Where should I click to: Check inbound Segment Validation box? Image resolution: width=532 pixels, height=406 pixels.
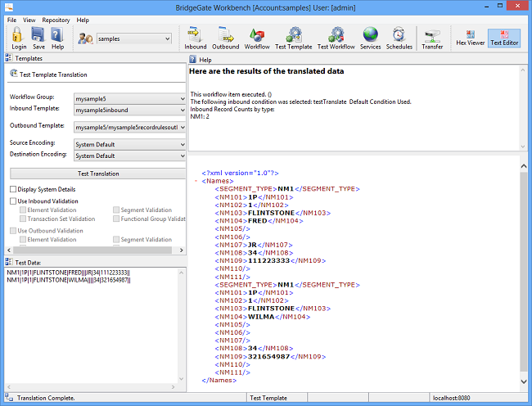click(116, 210)
